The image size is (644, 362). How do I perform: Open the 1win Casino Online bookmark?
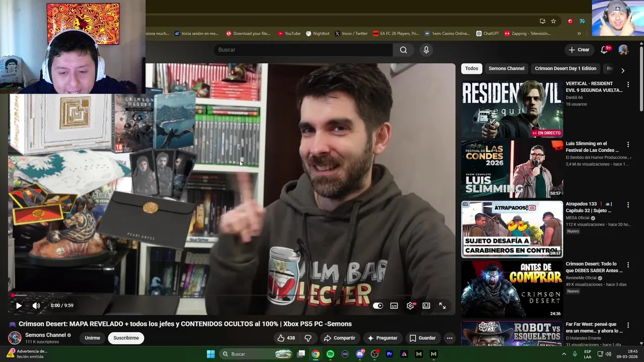[447, 34]
